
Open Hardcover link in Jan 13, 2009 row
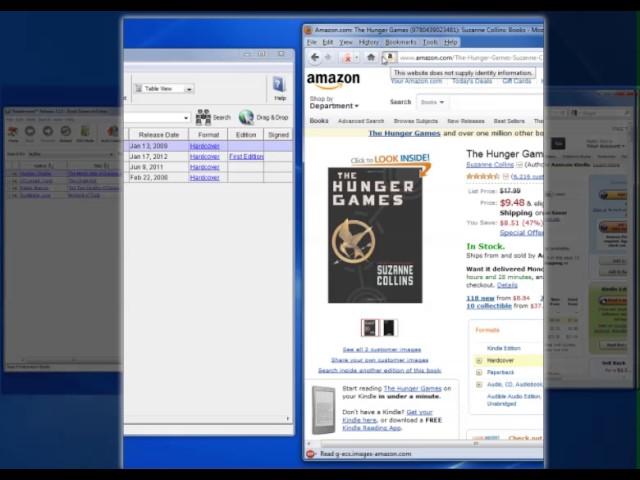pos(204,146)
